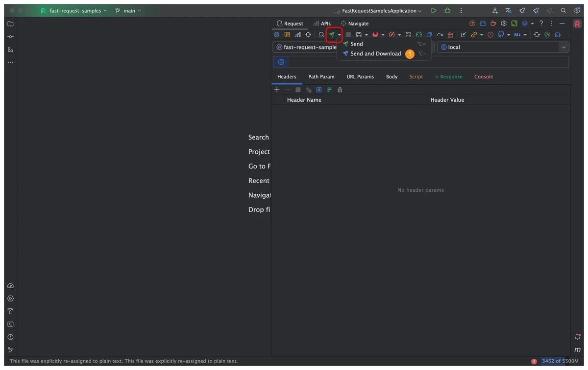
Task: Open the Project folder tool window
Action: pos(10,23)
